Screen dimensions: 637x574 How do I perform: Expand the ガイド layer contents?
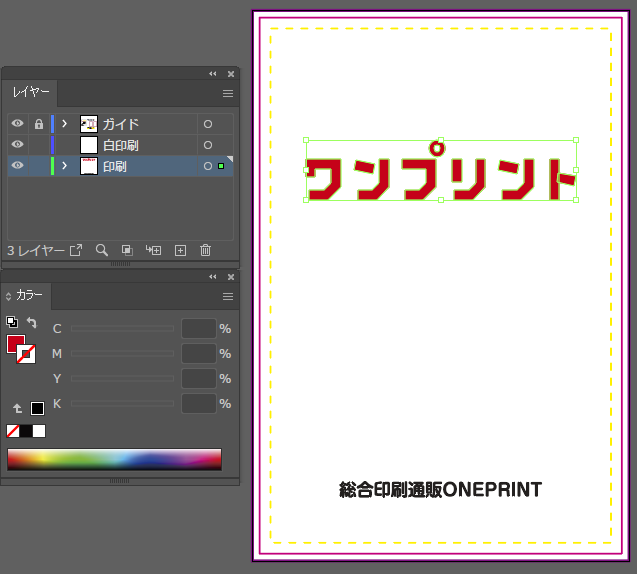click(64, 124)
